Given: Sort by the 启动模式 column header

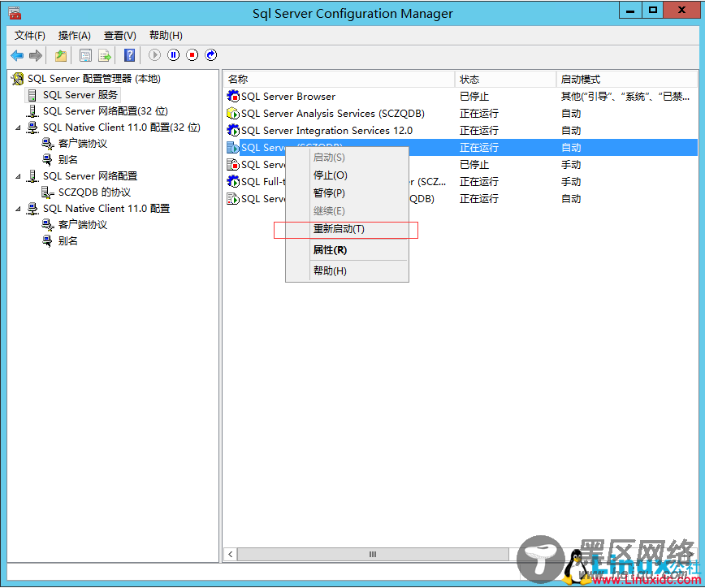Looking at the screenshot, I should [627, 80].
